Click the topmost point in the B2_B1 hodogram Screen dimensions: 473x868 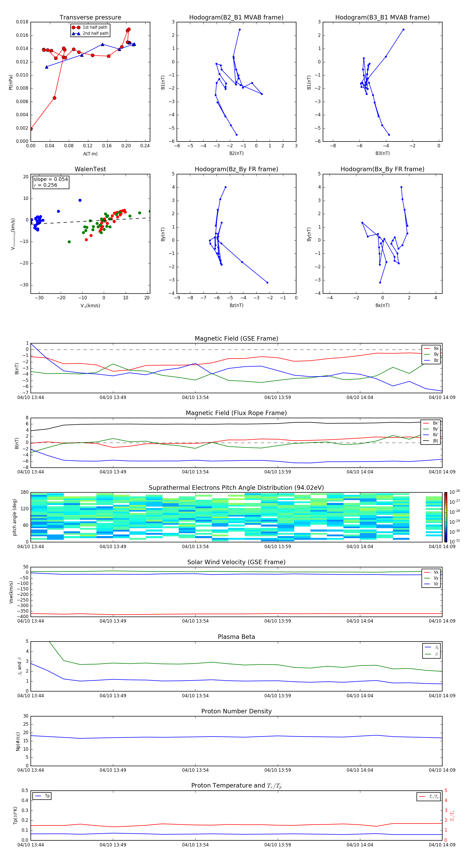pyautogui.click(x=240, y=29)
